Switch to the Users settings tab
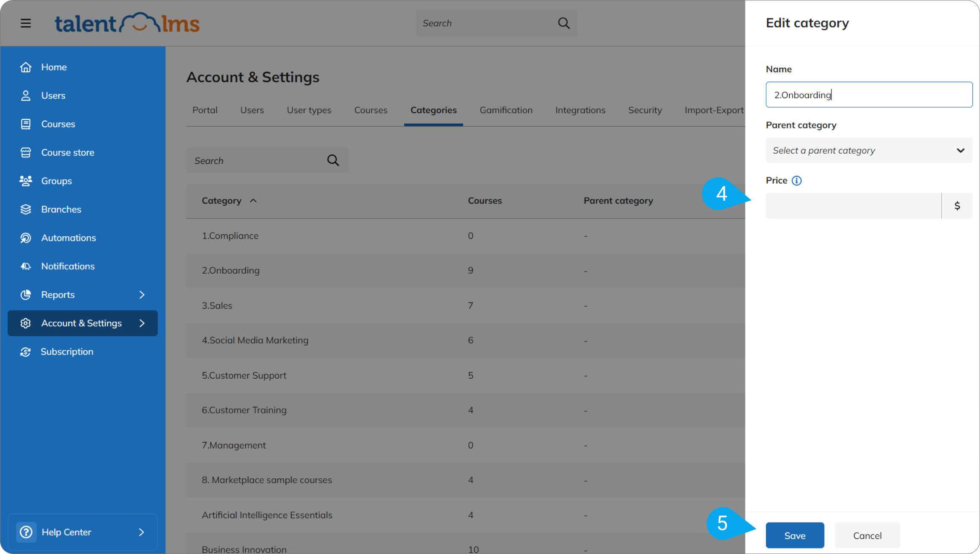This screenshot has width=980, height=554. point(252,110)
